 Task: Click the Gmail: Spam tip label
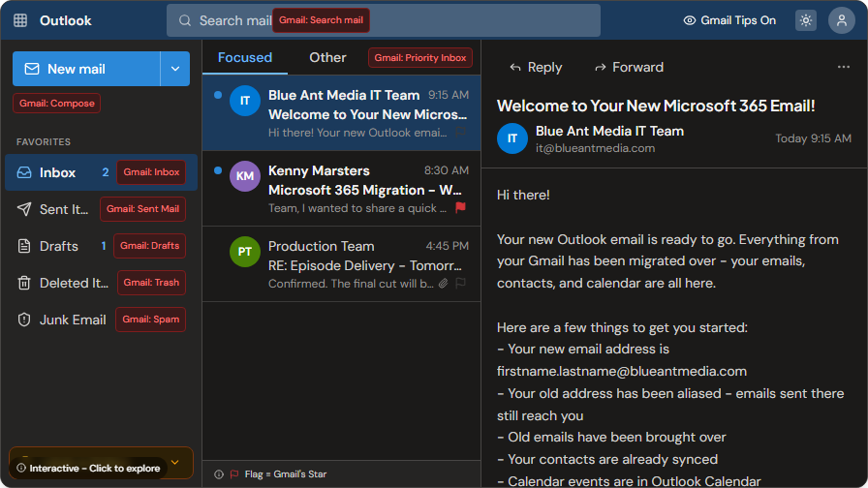click(x=150, y=320)
